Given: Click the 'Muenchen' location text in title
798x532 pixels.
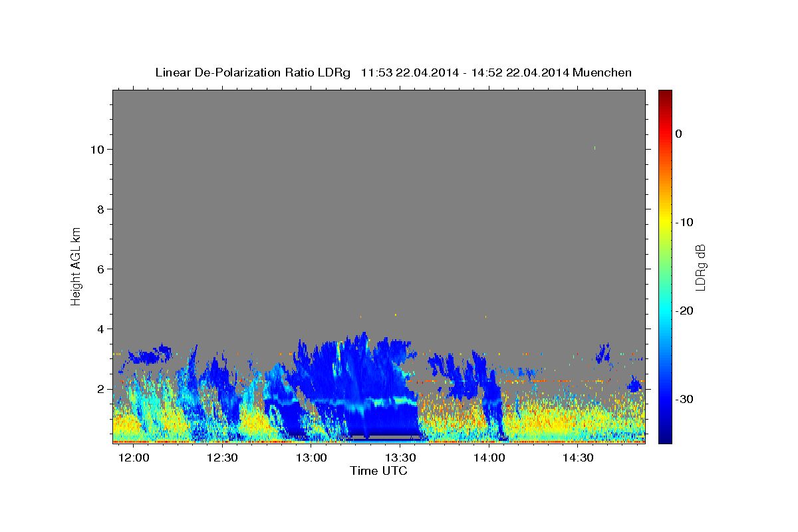Looking at the screenshot, I should point(602,72).
